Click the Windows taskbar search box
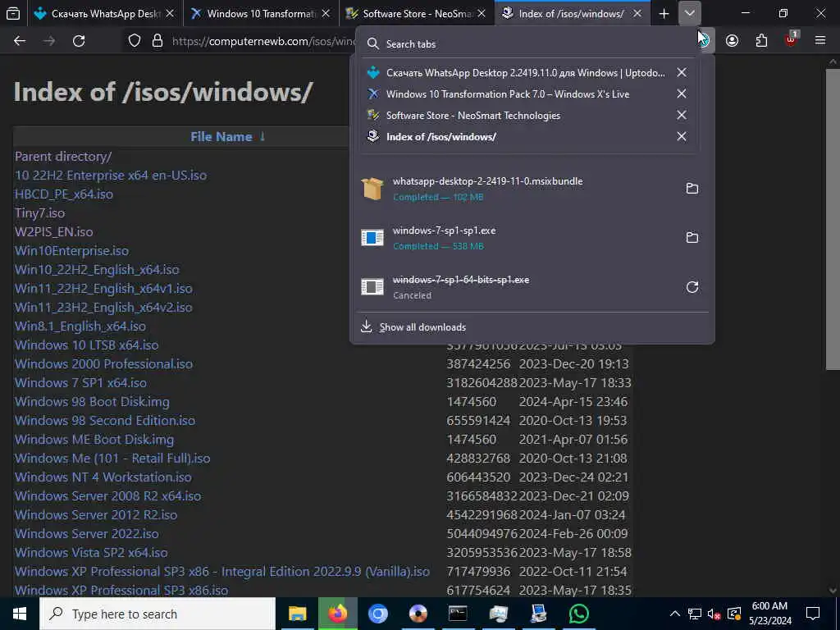 [x=157, y=614]
